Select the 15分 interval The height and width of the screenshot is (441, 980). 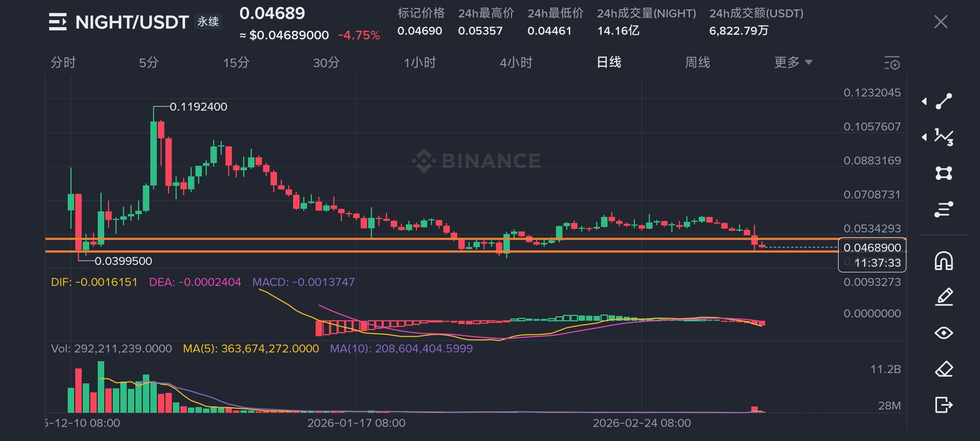236,63
